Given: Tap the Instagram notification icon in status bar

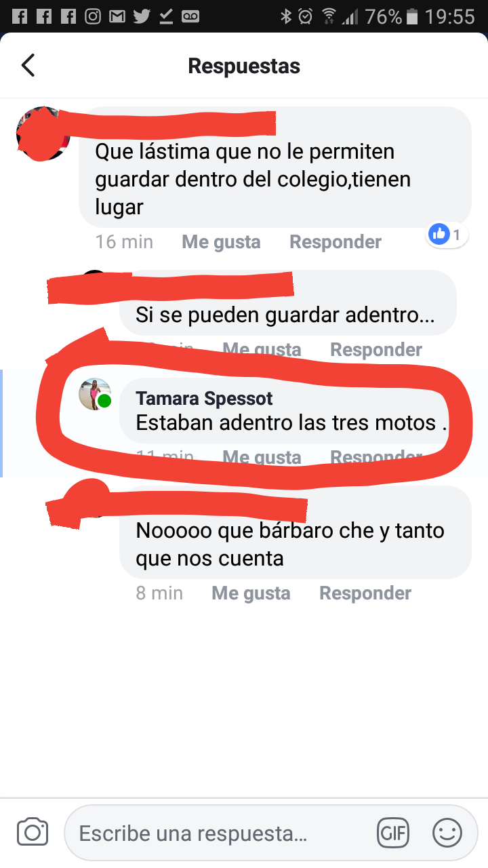Looking at the screenshot, I should [93, 16].
